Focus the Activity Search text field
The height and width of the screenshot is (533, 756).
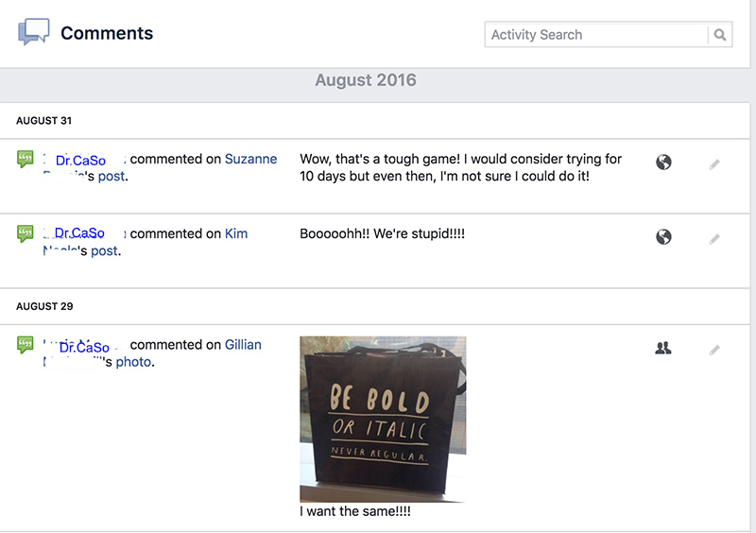point(595,35)
